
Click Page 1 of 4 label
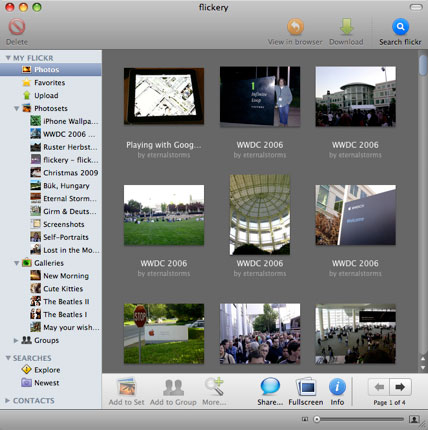[x=389, y=403]
